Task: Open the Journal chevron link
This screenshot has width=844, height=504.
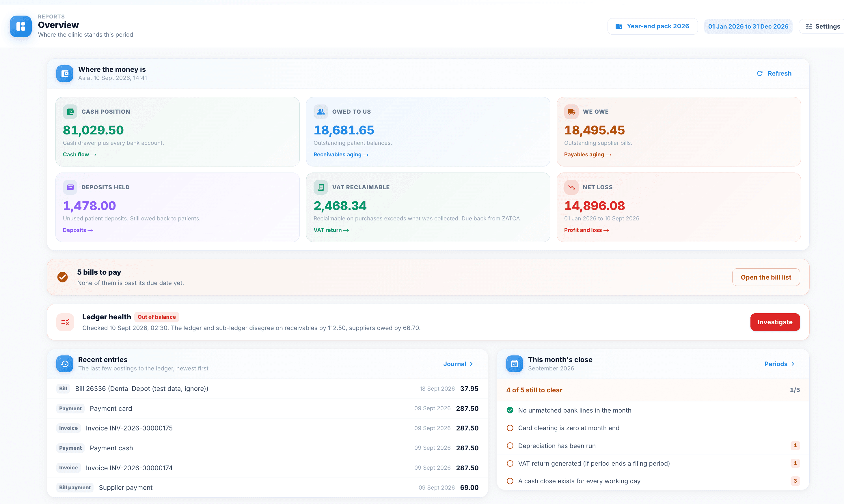Action: [x=458, y=364]
